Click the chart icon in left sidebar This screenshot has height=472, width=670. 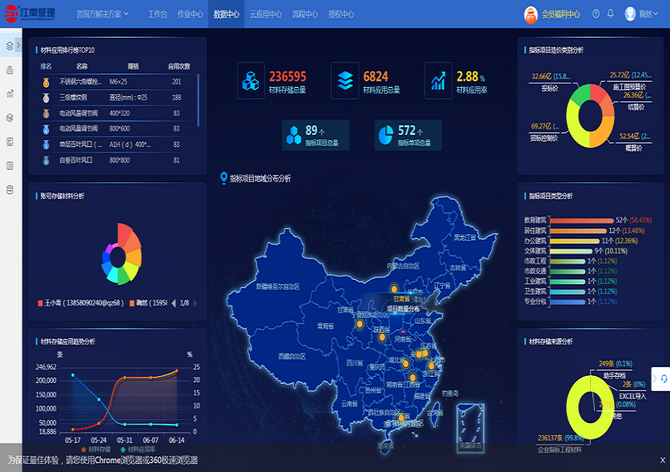(10, 93)
